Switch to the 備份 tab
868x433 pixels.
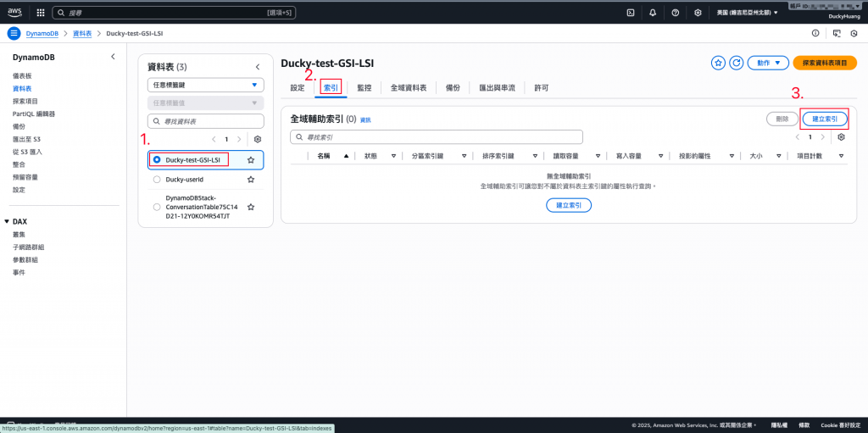click(x=453, y=88)
